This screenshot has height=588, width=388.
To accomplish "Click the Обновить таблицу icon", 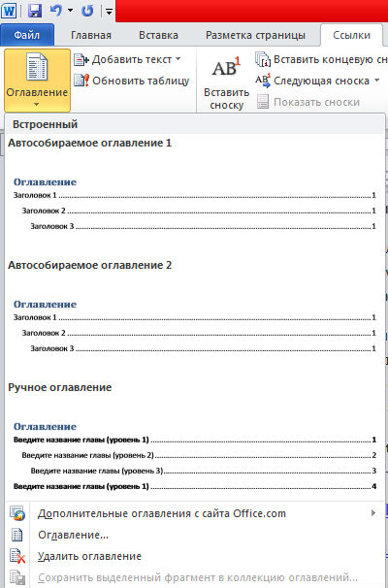I will (81, 81).
